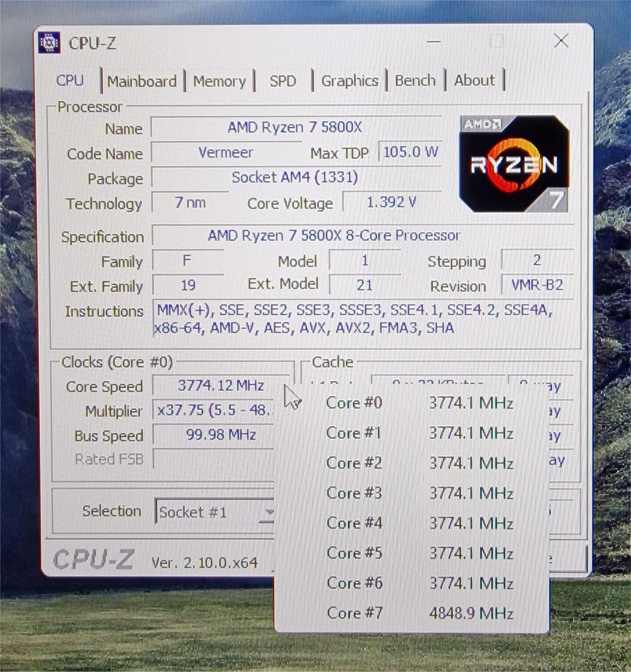The height and width of the screenshot is (672, 631).
Task: Minimize the CPU-Z window
Action: pos(434,42)
